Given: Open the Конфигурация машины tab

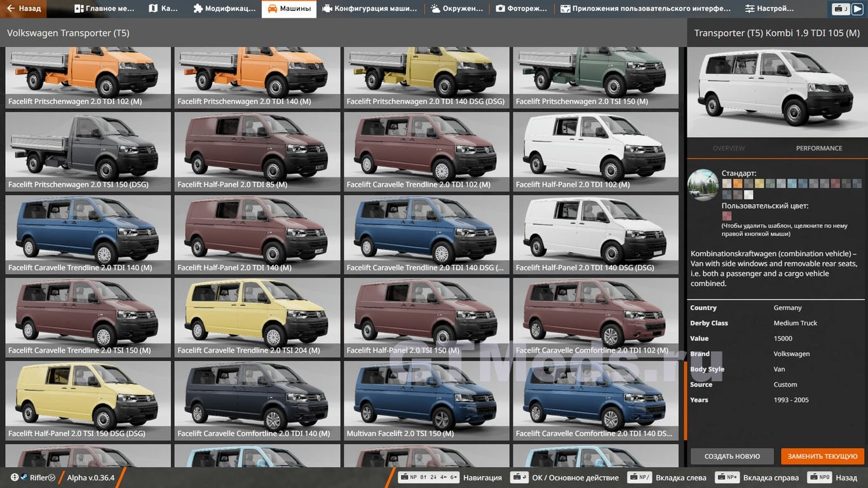Looking at the screenshot, I should coord(370,9).
